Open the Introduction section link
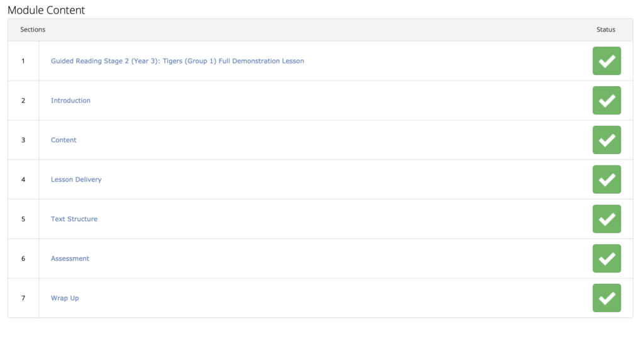This screenshot has width=644, height=346. pos(70,101)
